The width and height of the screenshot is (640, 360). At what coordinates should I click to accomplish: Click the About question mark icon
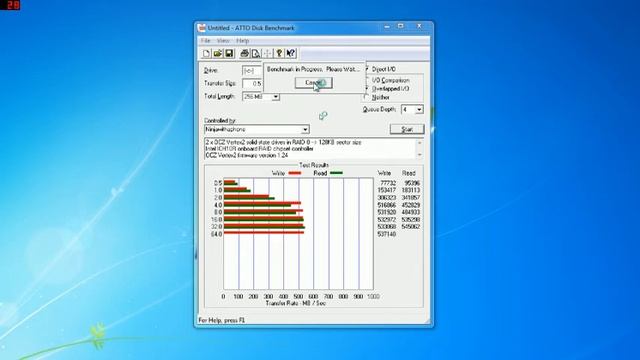[279, 53]
